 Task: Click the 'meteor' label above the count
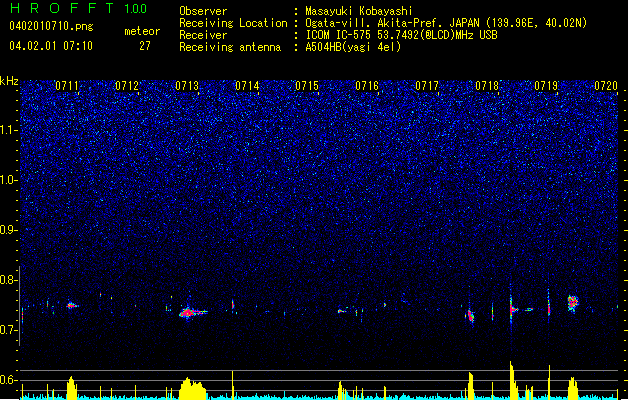click(x=142, y=31)
